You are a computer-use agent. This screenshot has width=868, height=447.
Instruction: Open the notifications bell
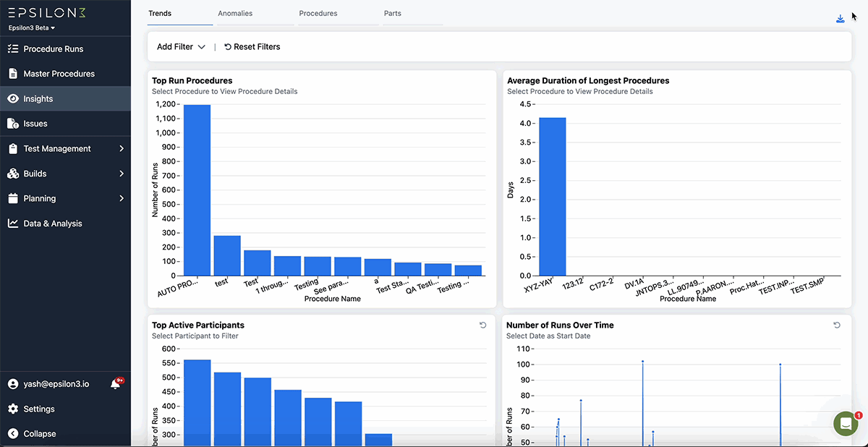click(x=116, y=384)
